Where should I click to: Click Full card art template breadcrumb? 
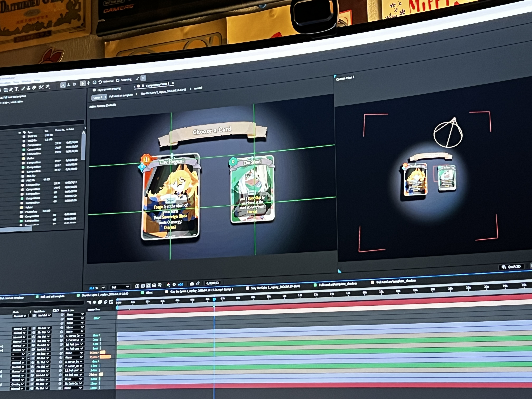point(121,96)
